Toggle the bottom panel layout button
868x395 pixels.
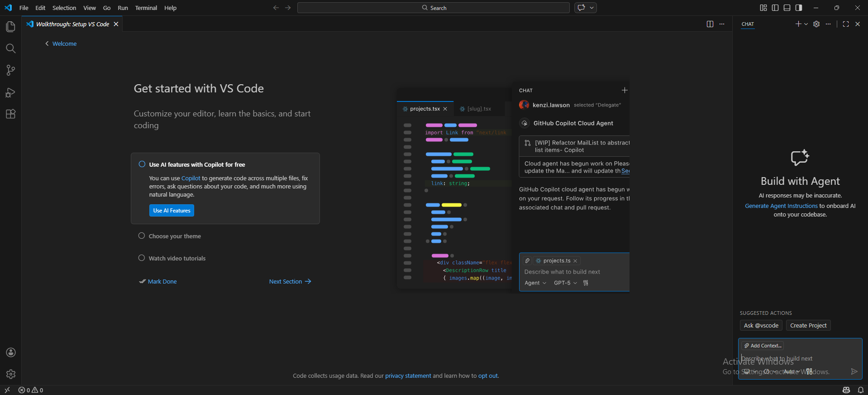787,8
